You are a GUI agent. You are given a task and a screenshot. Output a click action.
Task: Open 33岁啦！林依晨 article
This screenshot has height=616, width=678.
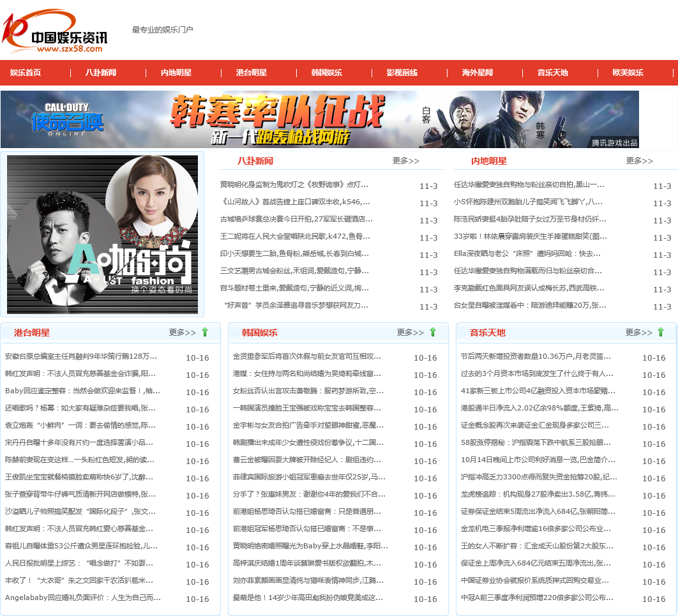tap(530, 236)
